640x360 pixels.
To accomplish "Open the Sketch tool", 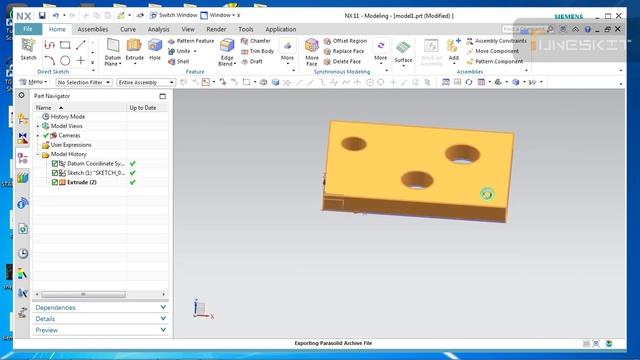I will [28, 49].
